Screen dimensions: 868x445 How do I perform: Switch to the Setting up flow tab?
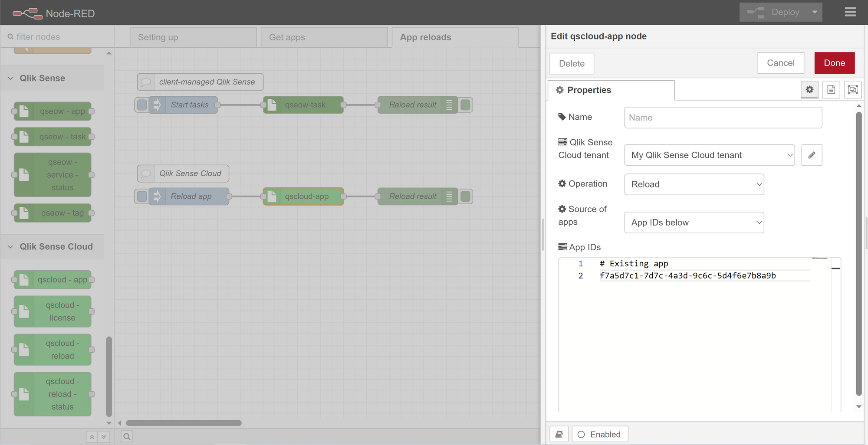[193, 37]
